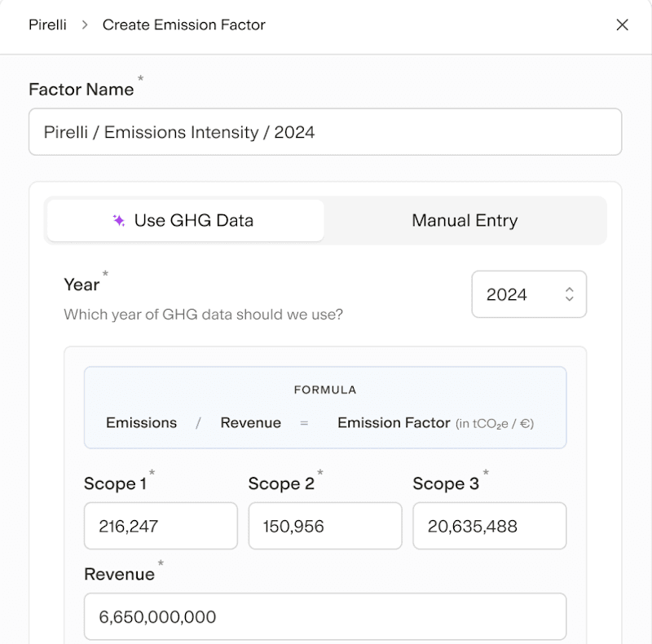The image size is (652, 644).
Task: Close the Create Emission Factor dialog
Action: click(622, 25)
